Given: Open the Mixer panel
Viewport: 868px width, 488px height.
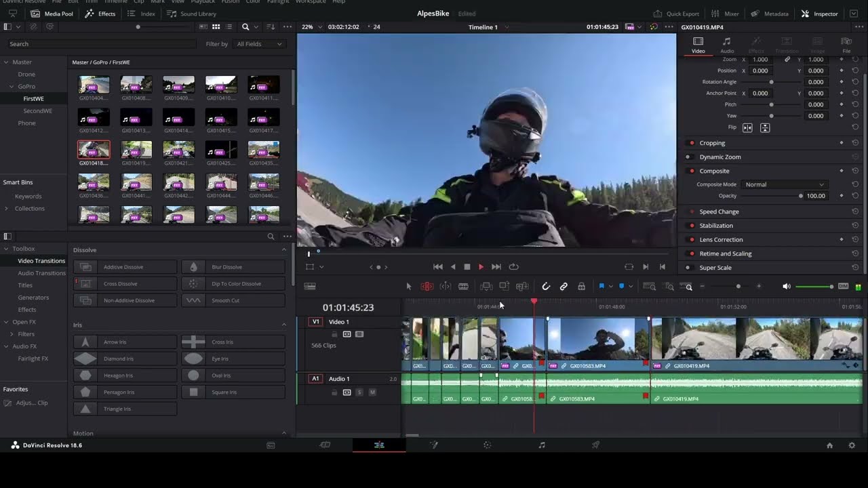Looking at the screenshot, I should pyautogui.click(x=725, y=14).
